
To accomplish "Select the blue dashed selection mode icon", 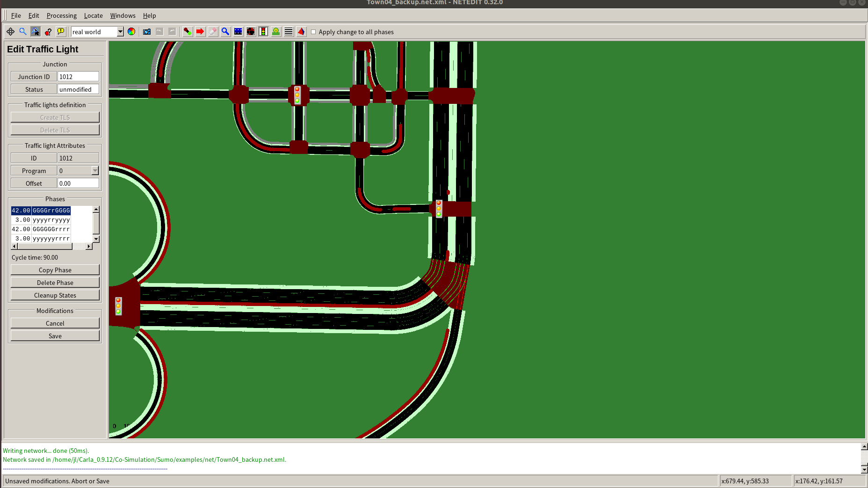I will point(238,32).
